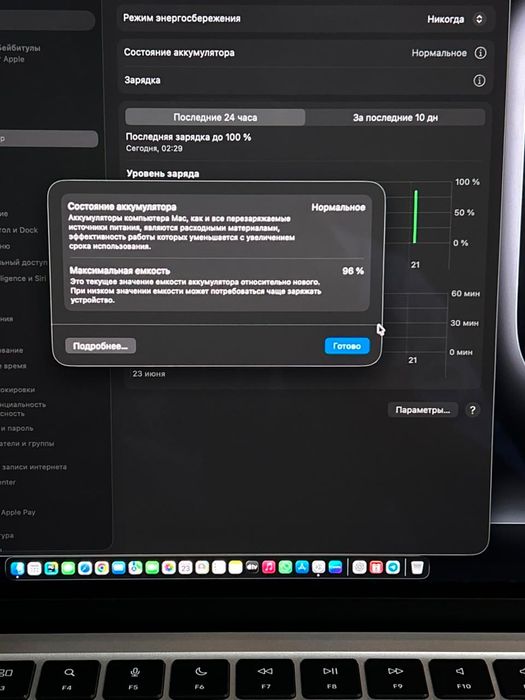Open Finder from the Dock

point(17,568)
